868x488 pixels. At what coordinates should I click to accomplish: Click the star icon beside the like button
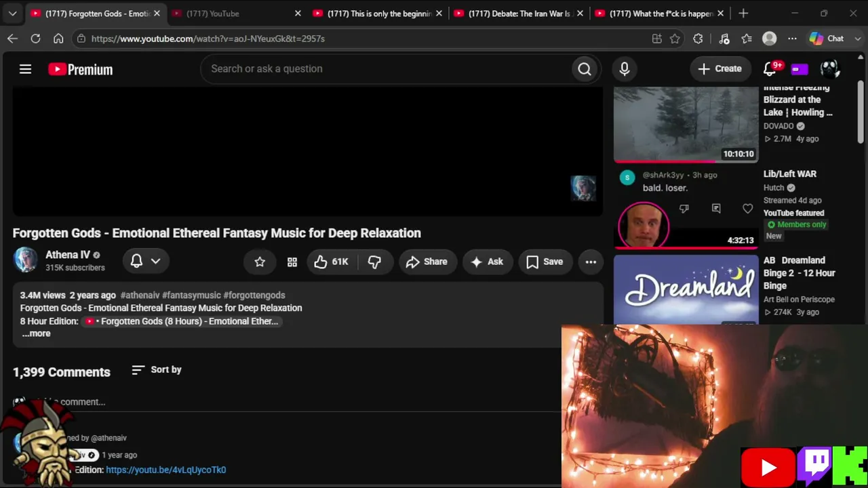(260, 262)
